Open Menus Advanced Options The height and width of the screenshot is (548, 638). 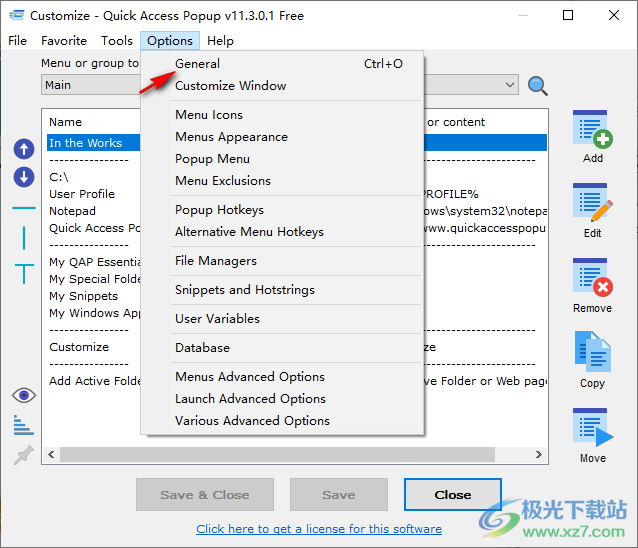click(282, 377)
